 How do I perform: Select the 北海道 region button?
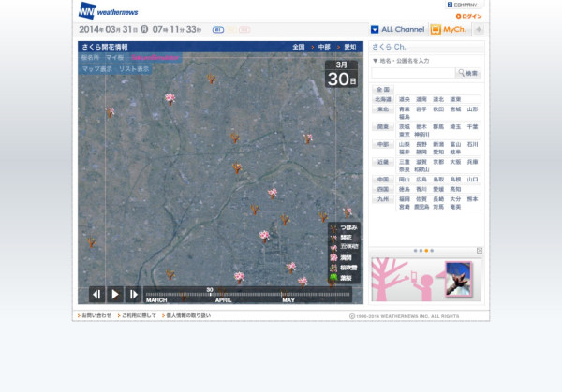(383, 99)
